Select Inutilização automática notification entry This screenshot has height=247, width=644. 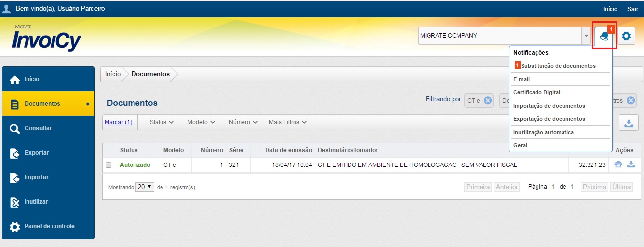(x=543, y=132)
